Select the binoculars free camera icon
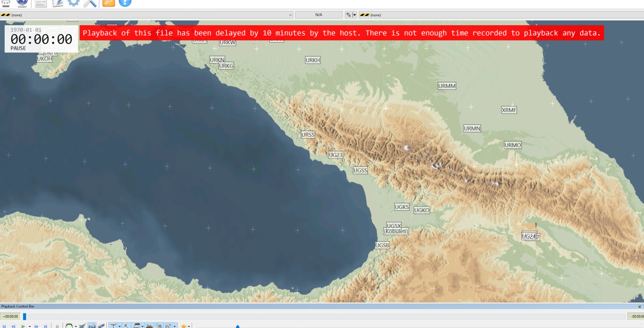The height and width of the screenshot is (328, 644). pos(101,326)
